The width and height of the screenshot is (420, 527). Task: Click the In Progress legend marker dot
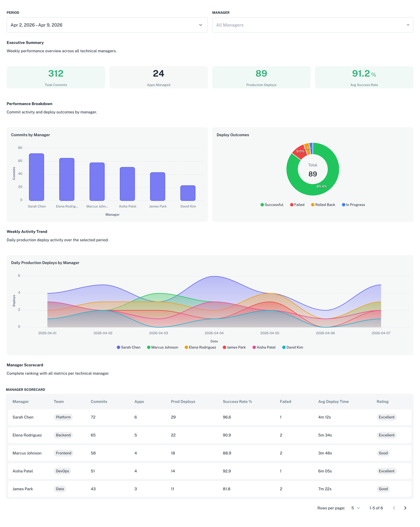coord(344,205)
